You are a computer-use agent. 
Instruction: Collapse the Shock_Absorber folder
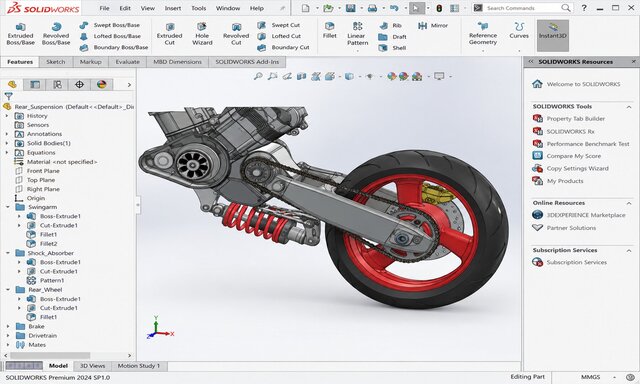point(8,253)
